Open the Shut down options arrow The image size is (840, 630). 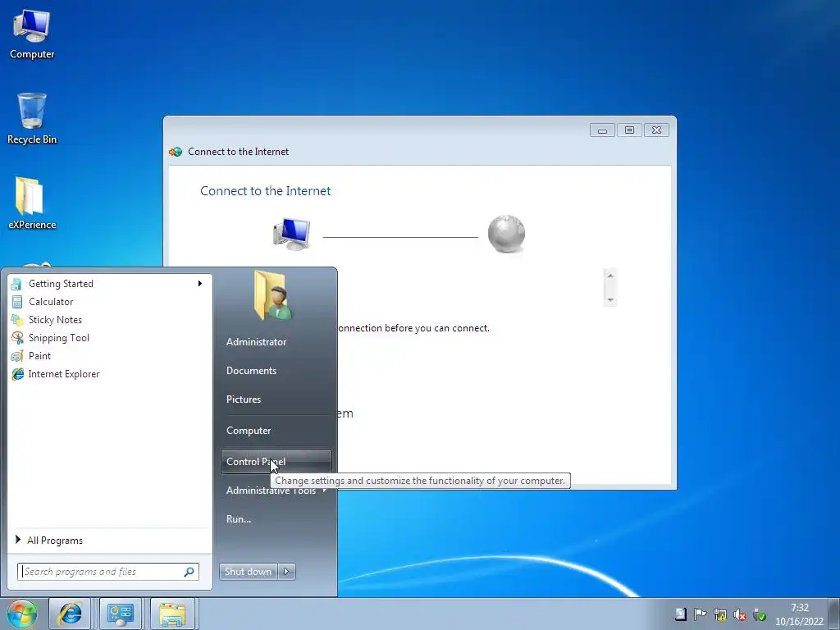(x=286, y=572)
